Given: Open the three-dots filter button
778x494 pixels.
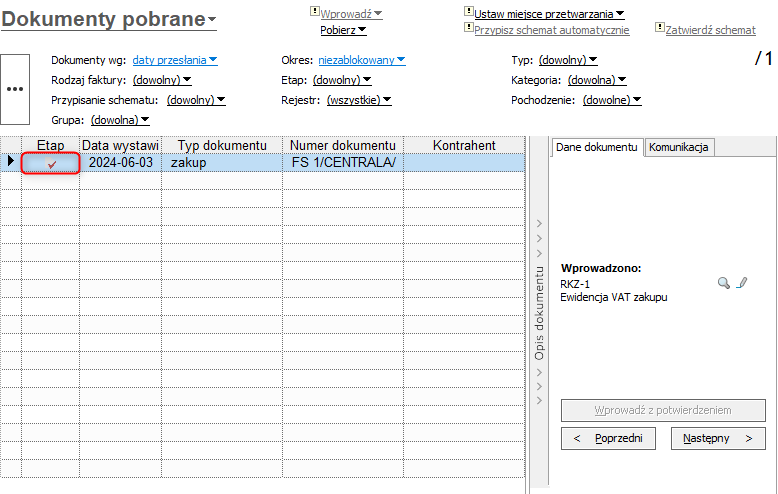Looking at the screenshot, I should pyautogui.click(x=15, y=89).
